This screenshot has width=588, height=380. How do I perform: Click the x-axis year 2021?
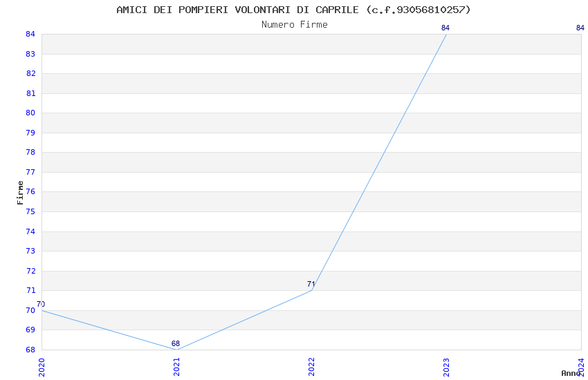pos(176,368)
